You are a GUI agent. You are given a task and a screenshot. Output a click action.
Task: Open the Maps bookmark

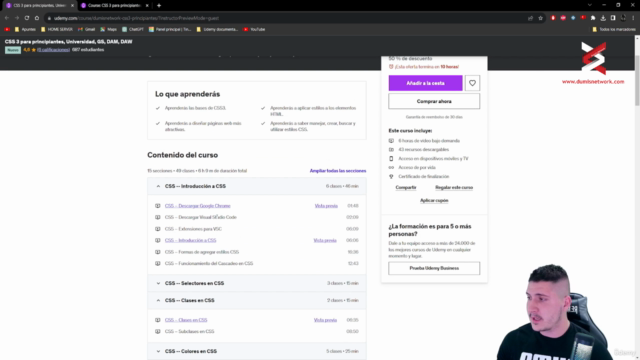[109, 29]
